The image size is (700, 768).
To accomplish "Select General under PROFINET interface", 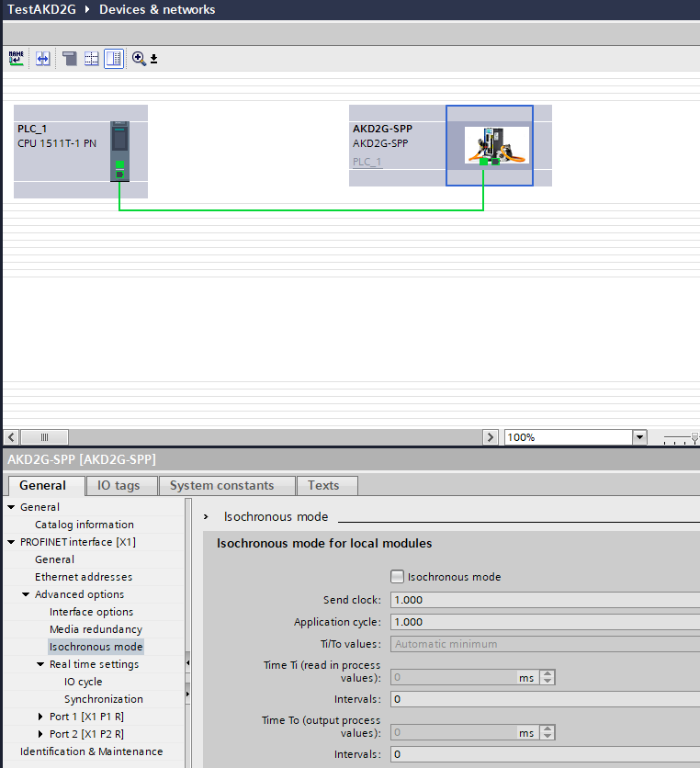I will pyautogui.click(x=55, y=559).
